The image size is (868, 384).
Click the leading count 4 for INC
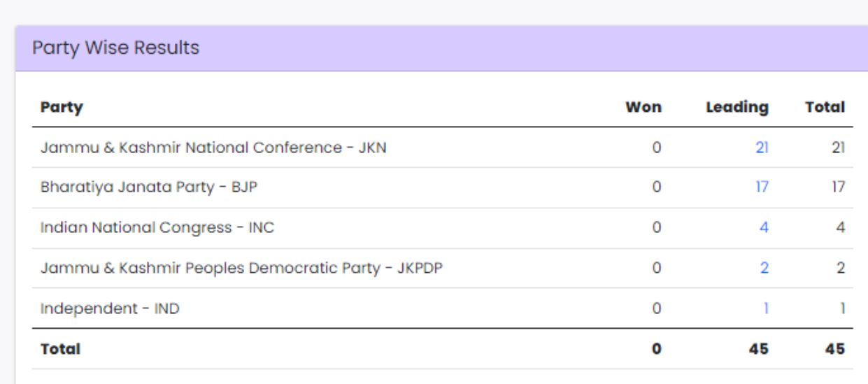coord(764,228)
